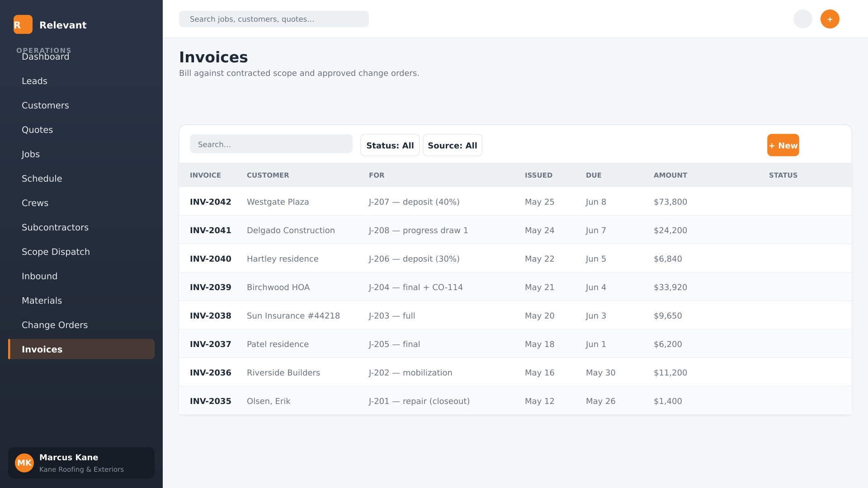Viewport: 868px width, 488px height.
Task: Click the $73,800 amount
Action: pyautogui.click(x=670, y=202)
